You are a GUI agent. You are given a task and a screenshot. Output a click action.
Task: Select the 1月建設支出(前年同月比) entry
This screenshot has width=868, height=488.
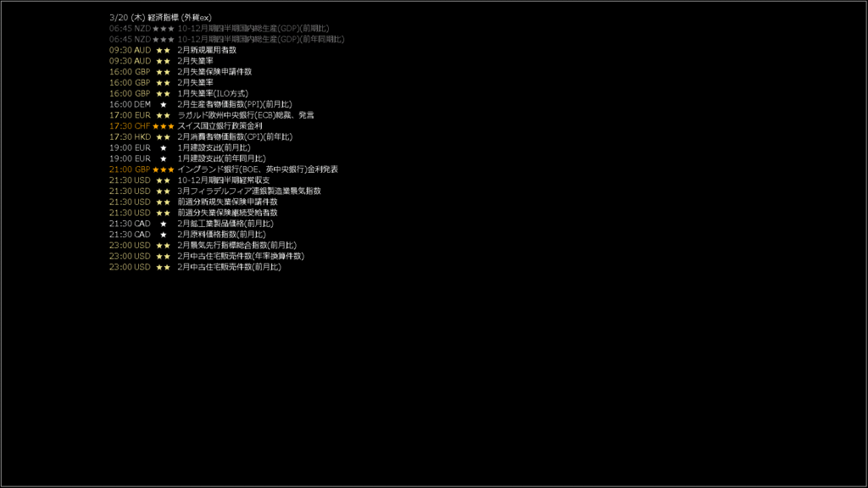221,158
